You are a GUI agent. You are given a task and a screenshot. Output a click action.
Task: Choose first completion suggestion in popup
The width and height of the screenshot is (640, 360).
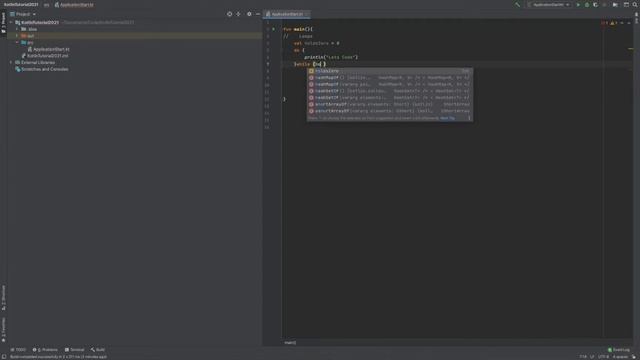coord(390,71)
